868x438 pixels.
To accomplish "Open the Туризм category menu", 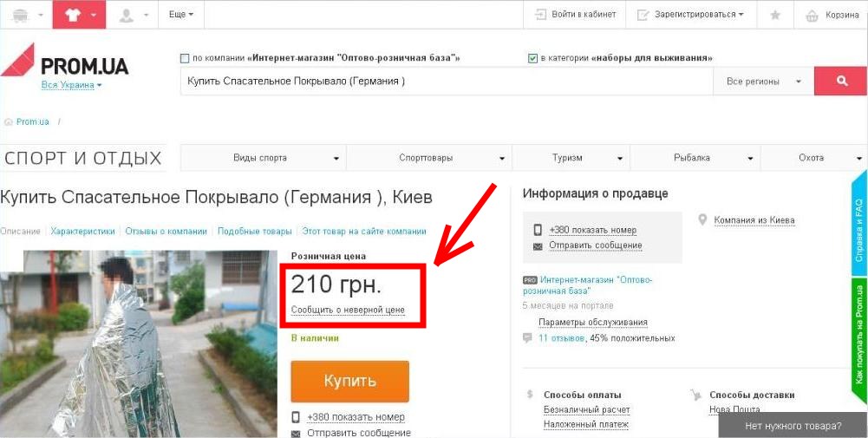I will point(571,158).
